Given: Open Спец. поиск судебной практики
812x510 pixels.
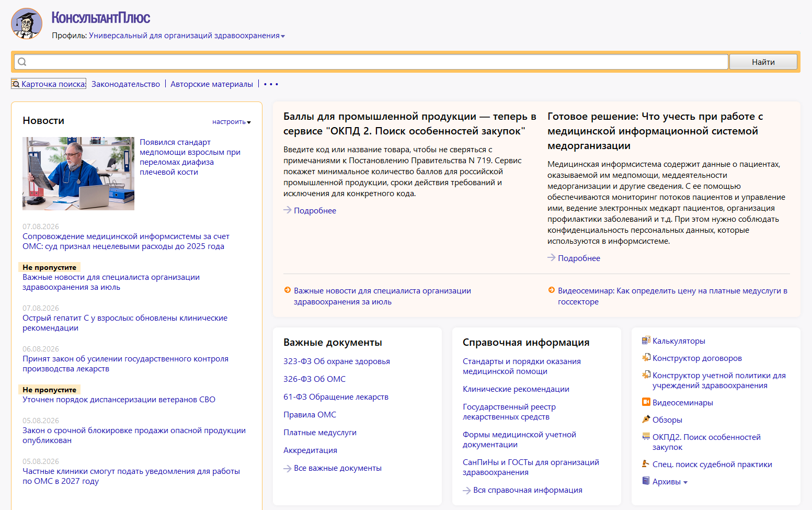Looking at the screenshot, I should point(712,464).
